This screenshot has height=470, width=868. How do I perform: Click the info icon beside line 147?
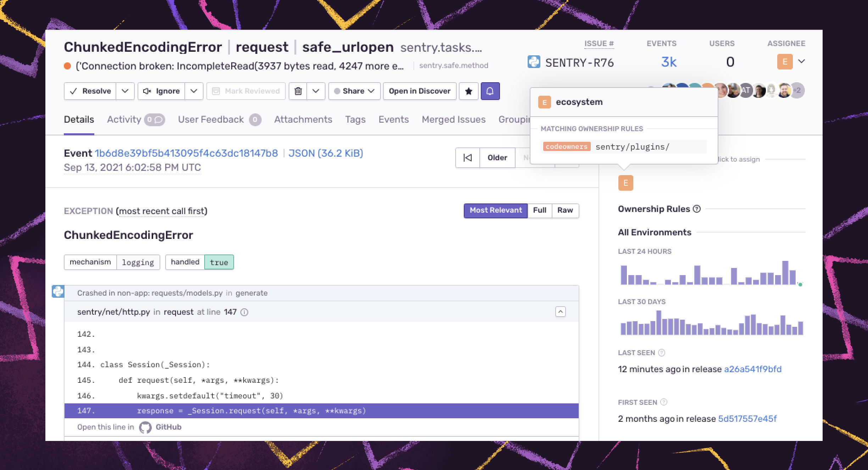coord(244,312)
